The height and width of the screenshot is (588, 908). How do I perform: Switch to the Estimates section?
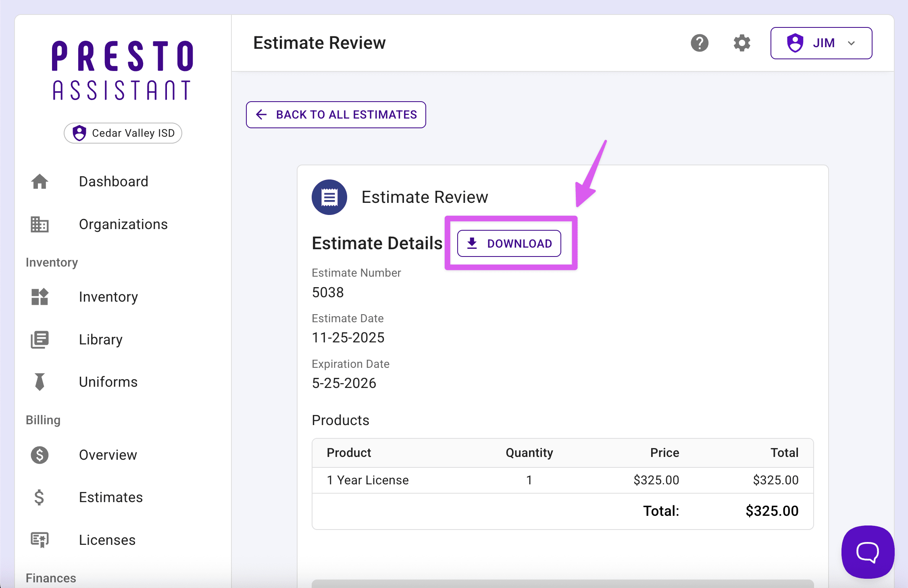110,497
